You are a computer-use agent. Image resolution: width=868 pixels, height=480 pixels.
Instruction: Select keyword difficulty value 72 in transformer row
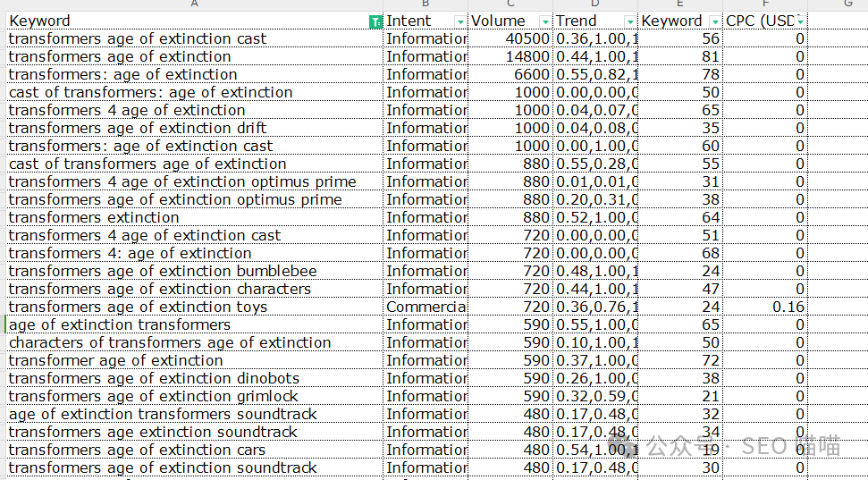(x=680, y=360)
